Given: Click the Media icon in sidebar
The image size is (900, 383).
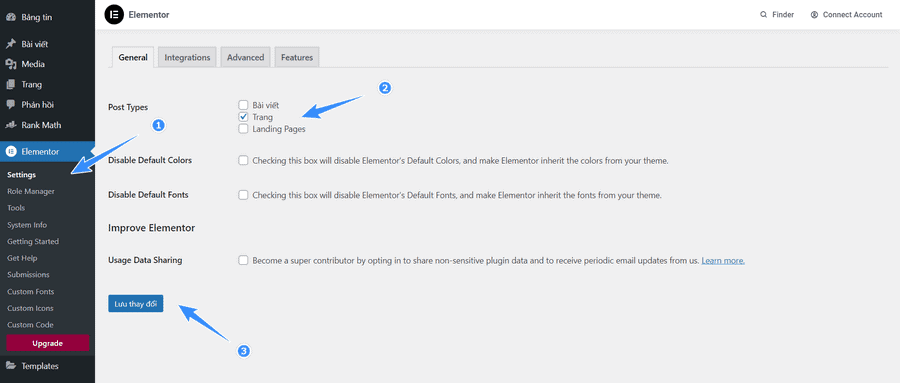Looking at the screenshot, I should 10,64.
